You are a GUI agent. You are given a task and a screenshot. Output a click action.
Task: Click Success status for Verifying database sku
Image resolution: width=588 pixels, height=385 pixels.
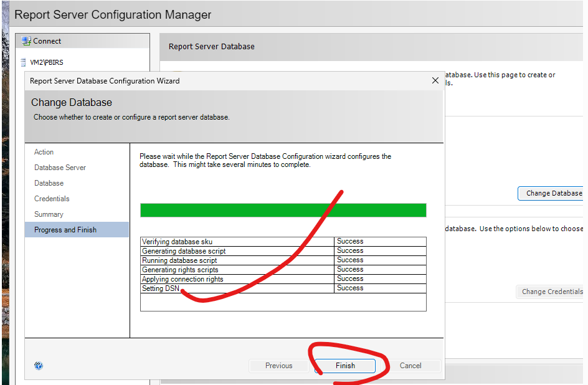[x=350, y=241]
